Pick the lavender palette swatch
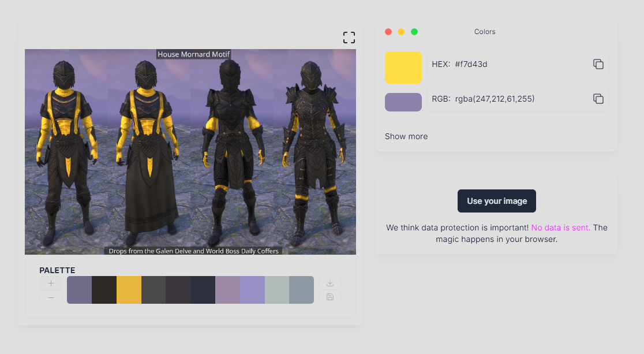 coord(252,290)
